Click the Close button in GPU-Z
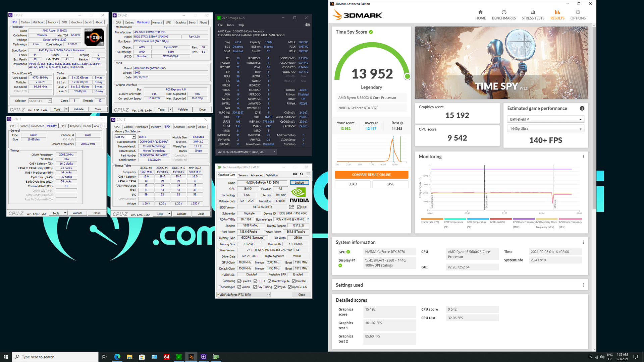 [x=302, y=295]
